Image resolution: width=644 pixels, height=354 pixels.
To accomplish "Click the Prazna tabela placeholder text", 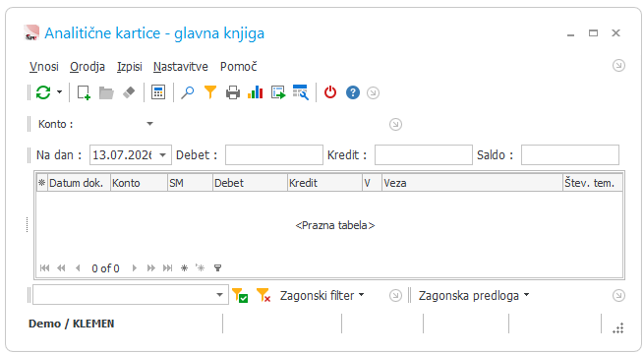I will [x=335, y=225].
